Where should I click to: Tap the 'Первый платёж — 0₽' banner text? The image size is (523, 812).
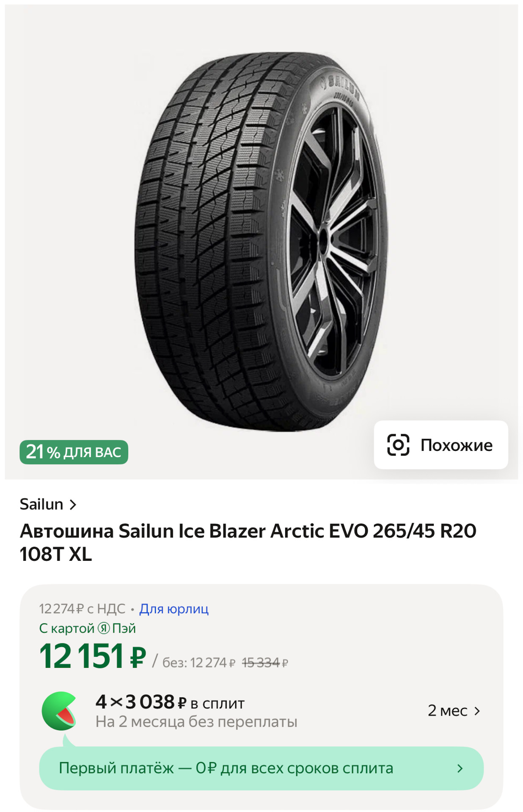[226, 768]
